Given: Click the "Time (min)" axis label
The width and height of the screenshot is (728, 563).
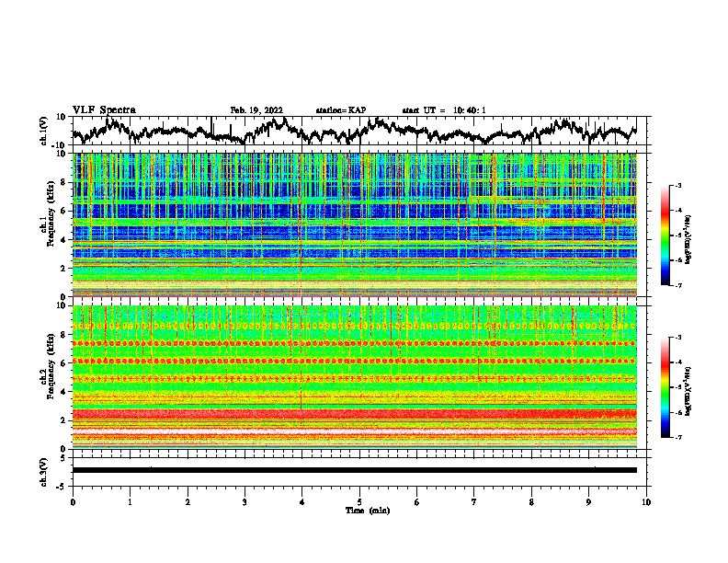Looking at the screenshot, I should pyautogui.click(x=368, y=511).
